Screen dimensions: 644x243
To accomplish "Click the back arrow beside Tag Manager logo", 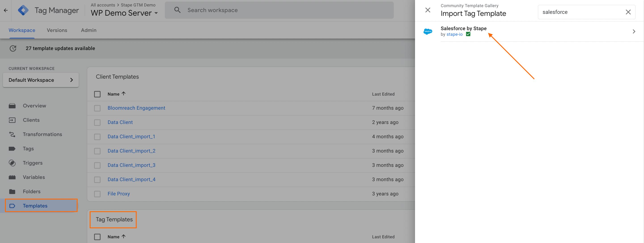I will click(x=6, y=10).
